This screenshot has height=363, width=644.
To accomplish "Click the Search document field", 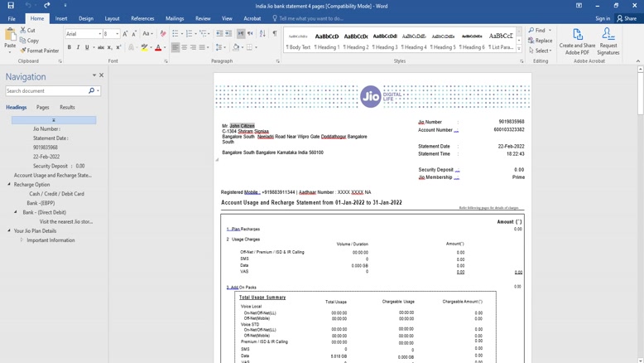I will (46, 90).
